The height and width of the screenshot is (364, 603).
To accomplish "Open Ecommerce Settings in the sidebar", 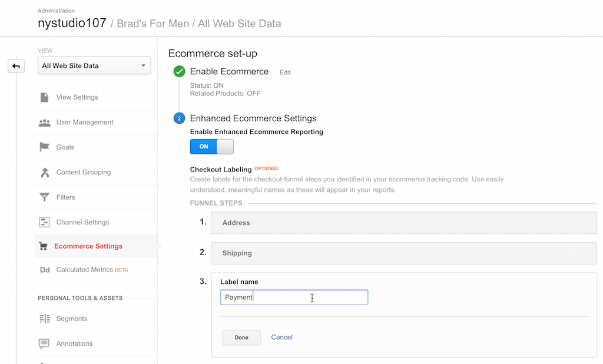I will coord(88,246).
